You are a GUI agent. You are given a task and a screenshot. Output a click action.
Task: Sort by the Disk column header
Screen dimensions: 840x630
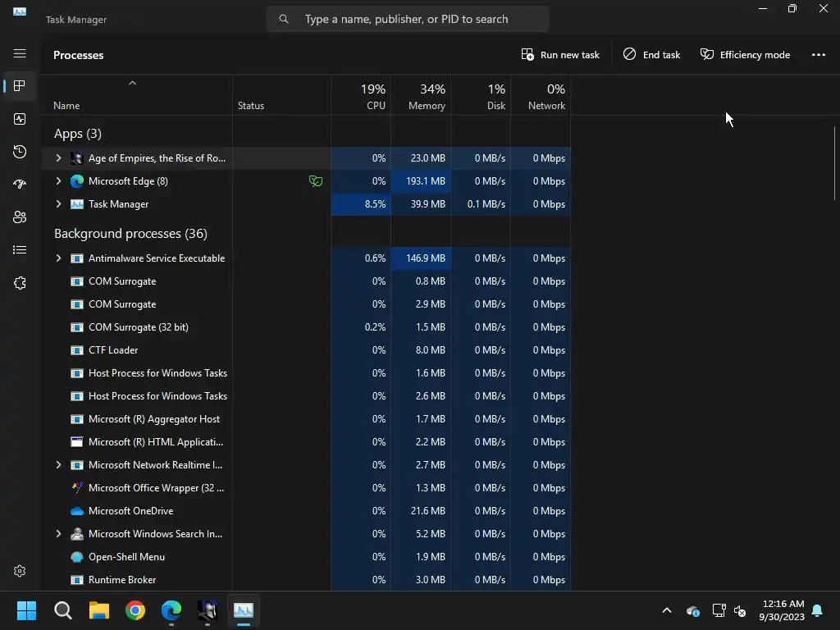pyautogui.click(x=481, y=97)
